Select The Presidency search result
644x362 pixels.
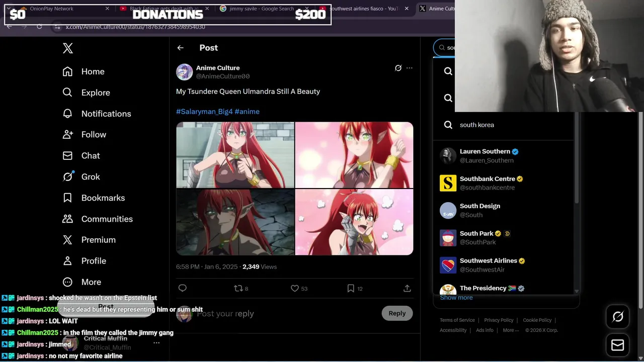[503, 288]
